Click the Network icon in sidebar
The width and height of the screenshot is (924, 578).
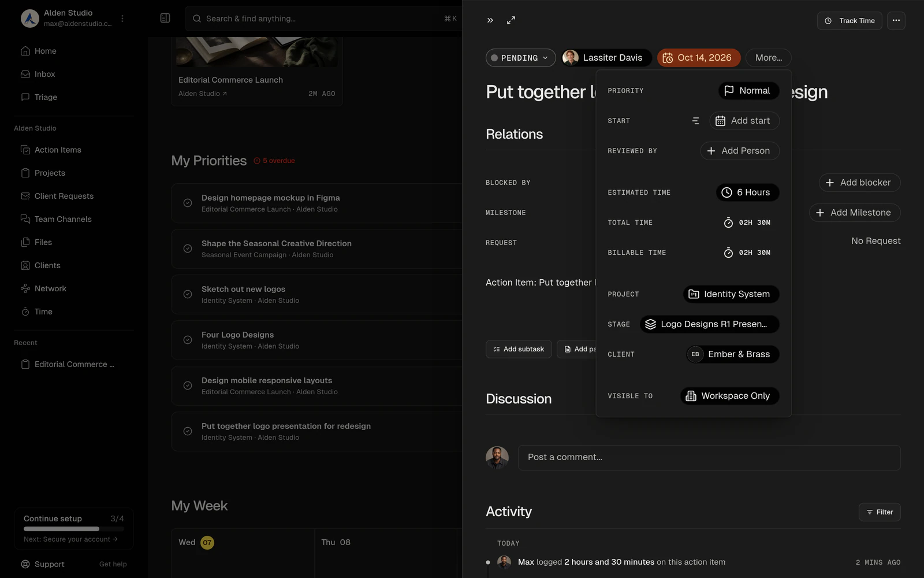tap(25, 288)
